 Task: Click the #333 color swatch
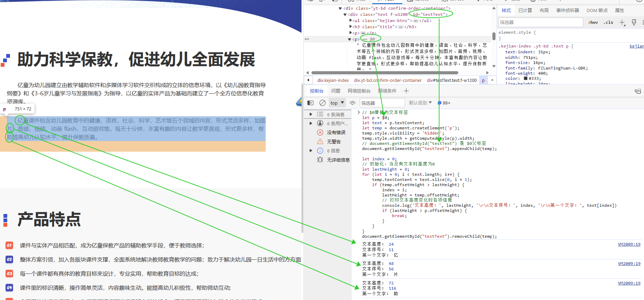click(x=525, y=78)
